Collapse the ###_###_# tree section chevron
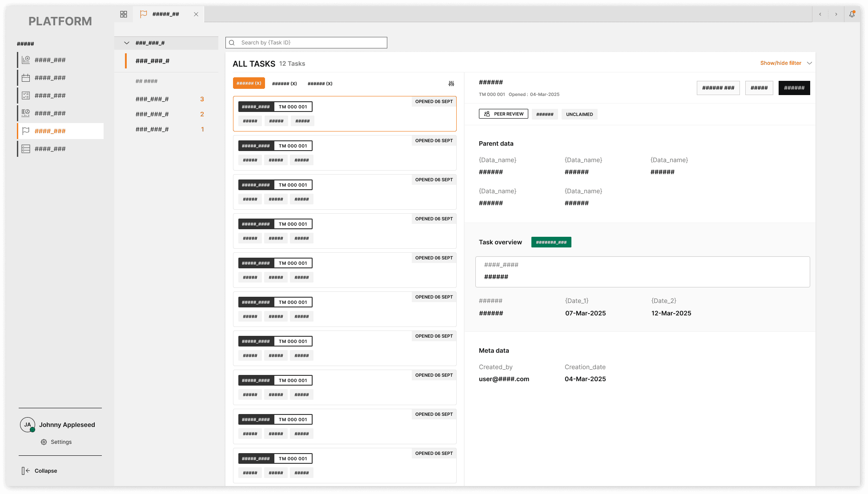Image resolution: width=868 pixels, height=494 pixels. (x=127, y=43)
